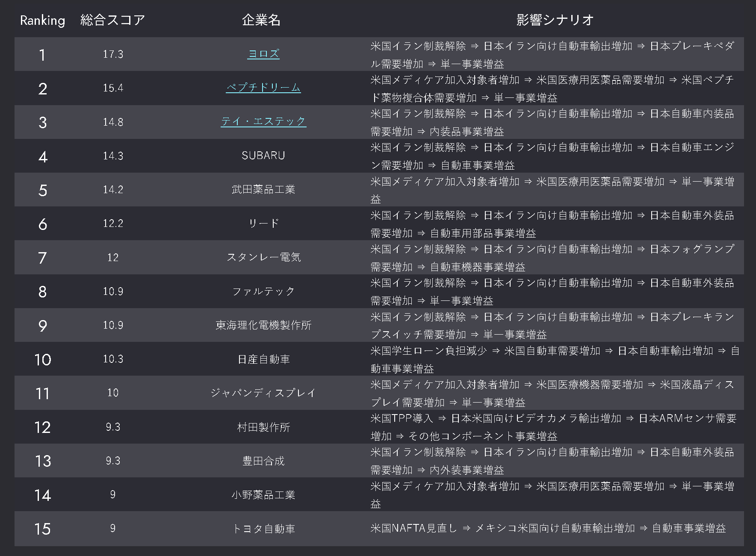Click the scenario mentioning 日本自動車内装品

coord(552,122)
